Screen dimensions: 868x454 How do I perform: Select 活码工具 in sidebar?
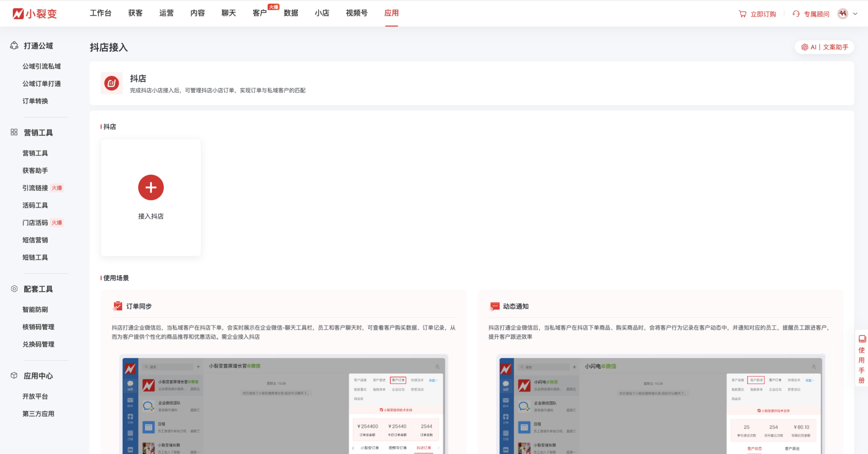coord(35,205)
